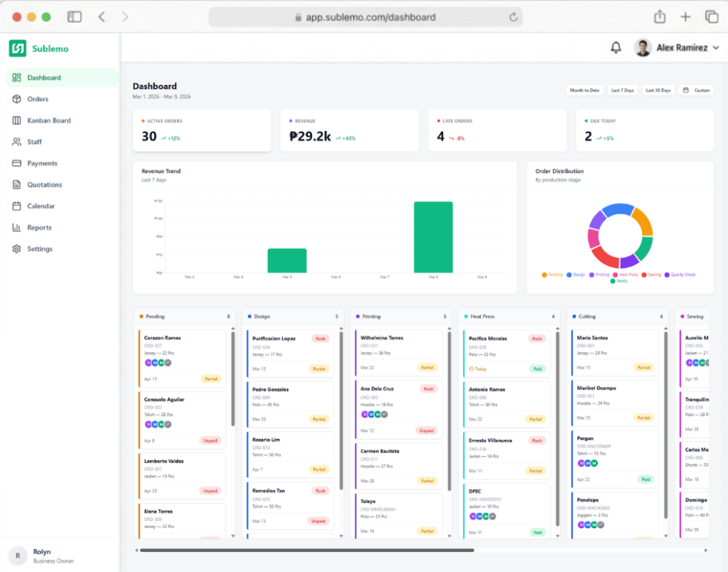Open Maribel Ocampo order card

click(x=615, y=403)
